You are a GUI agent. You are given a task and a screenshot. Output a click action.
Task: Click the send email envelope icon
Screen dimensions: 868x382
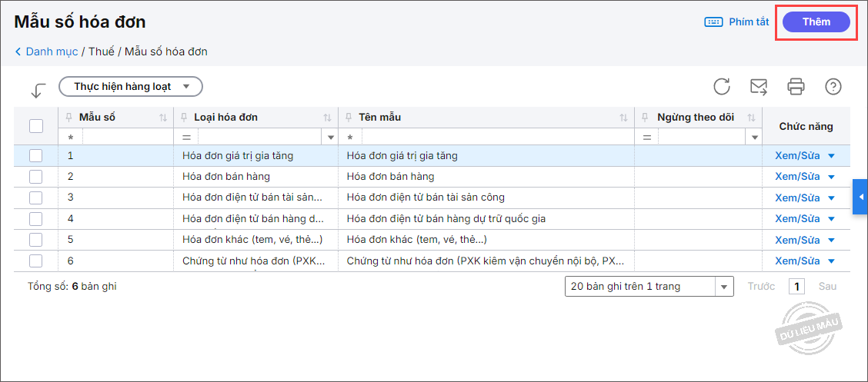(759, 86)
